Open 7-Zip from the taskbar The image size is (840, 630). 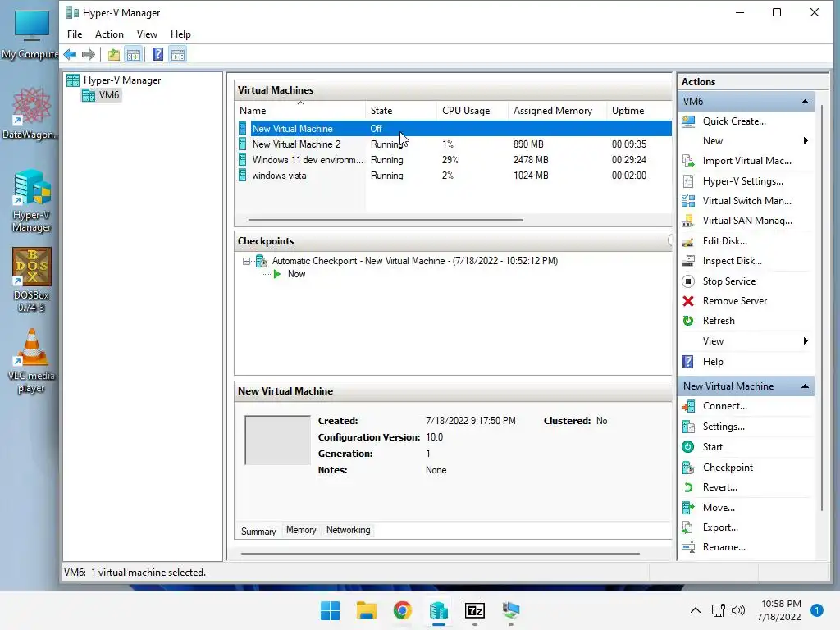click(x=475, y=610)
